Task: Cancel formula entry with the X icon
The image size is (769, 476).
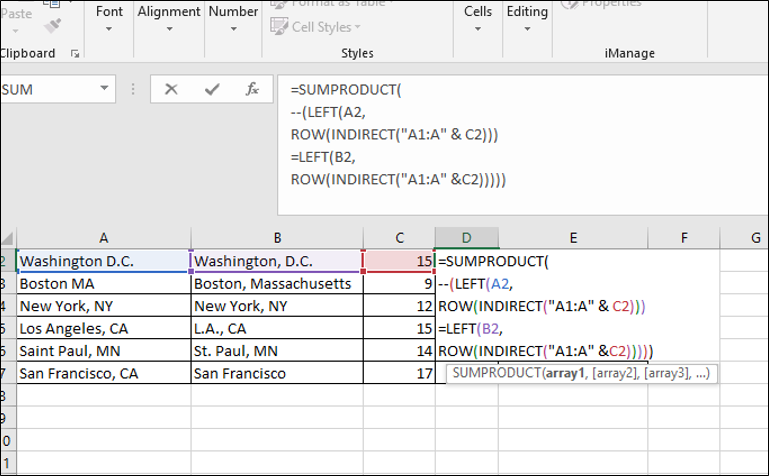Action: (171, 89)
